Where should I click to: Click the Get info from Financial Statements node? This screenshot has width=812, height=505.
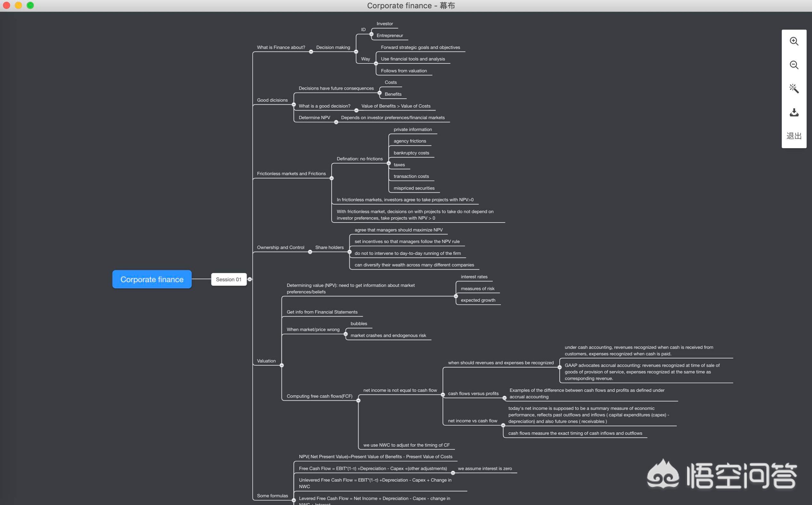click(322, 312)
